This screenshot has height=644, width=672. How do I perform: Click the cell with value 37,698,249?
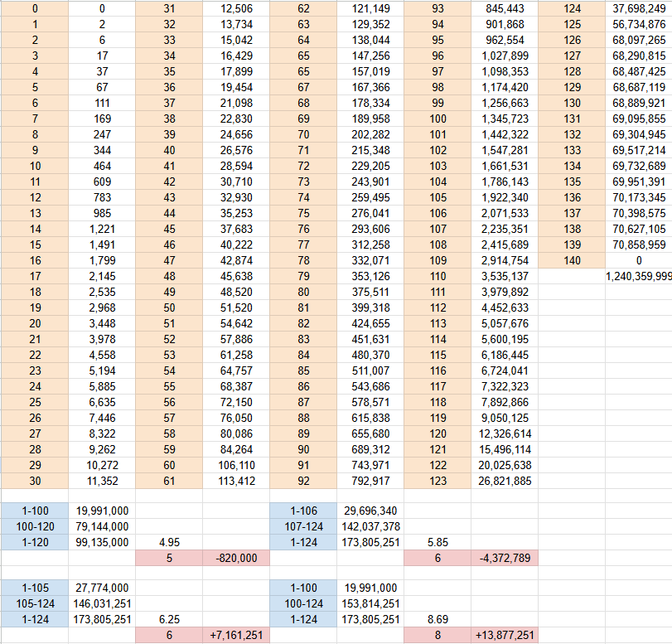coord(638,8)
